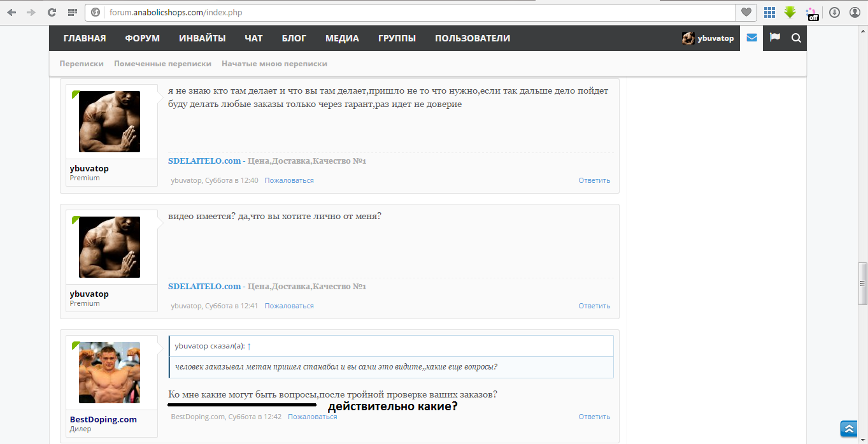Screen dimensions: 868x444
Task: Click the BestDoping.com bodybuilder avatar
Action: pyautogui.click(x=110, y=373)
